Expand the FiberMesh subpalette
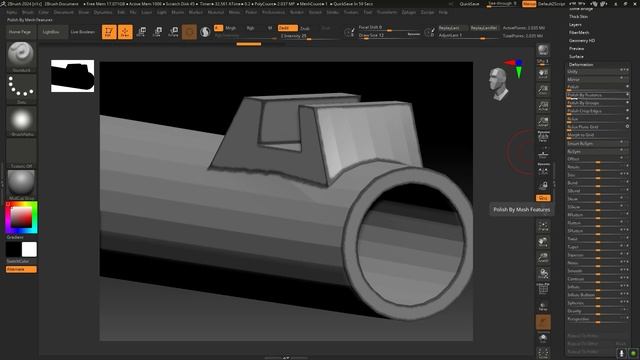 (x=579, y=33)
